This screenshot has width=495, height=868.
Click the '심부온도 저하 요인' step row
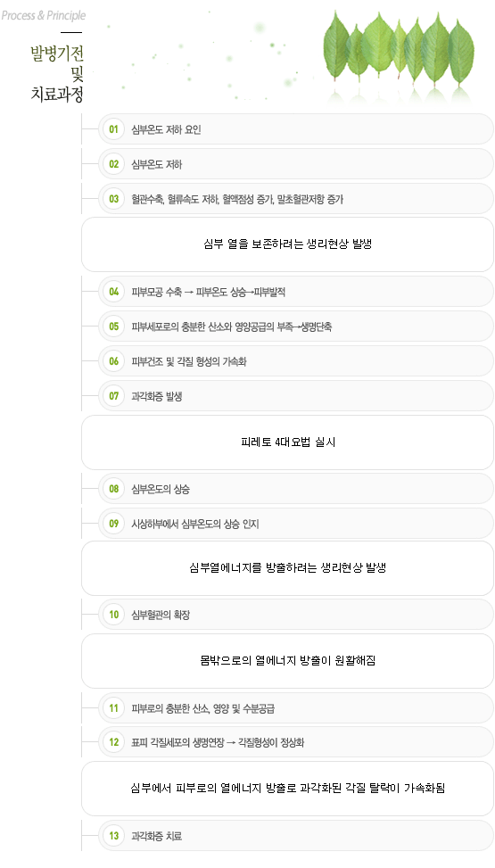tap(296, 129)
